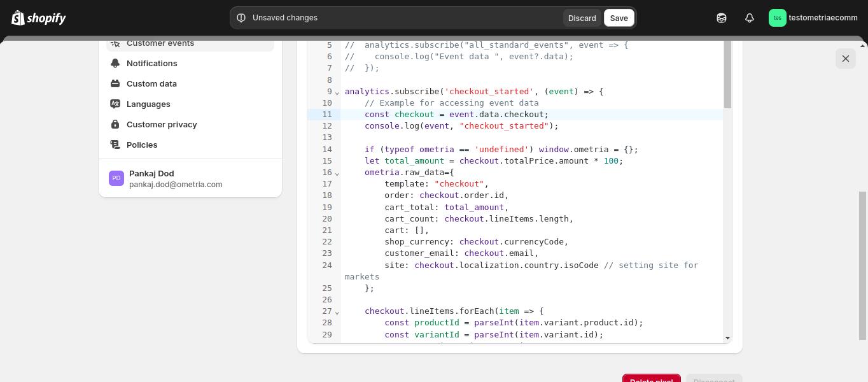Click the 'console.log(event, "checkout_started");' line

(x=461, y=126)
